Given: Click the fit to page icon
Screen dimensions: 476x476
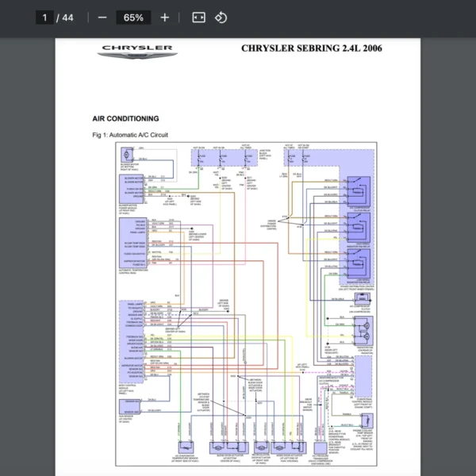Looking at the screenshot, I should point(198,17).
